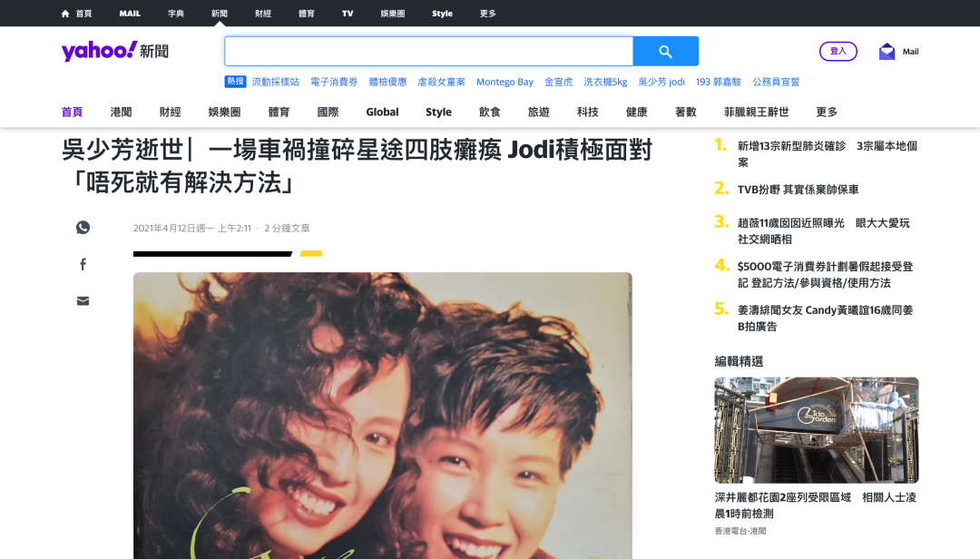Click trending search Montego Bay

(505, 82)
